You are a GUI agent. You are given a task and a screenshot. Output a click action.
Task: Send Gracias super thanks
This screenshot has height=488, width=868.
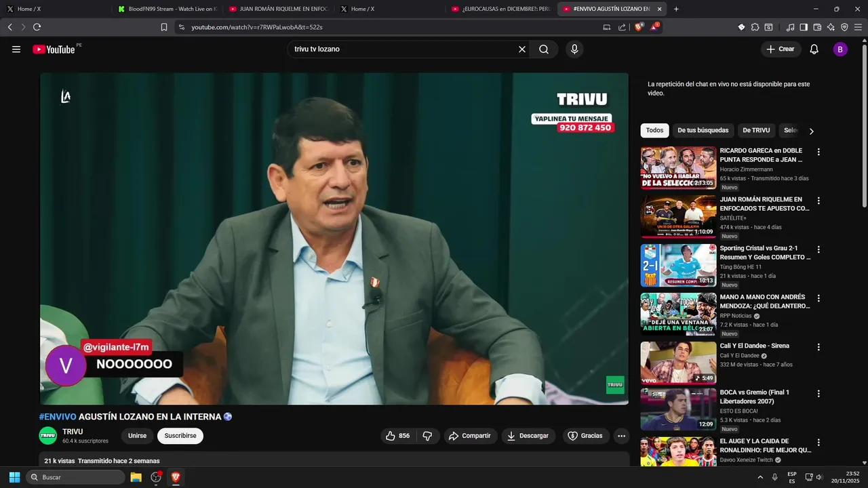pos(585,436)
